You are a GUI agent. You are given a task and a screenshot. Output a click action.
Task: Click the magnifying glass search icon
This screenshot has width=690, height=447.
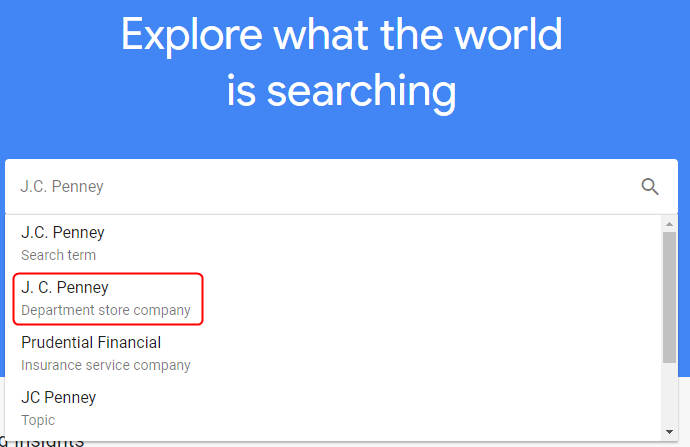[x=650, y=186]
